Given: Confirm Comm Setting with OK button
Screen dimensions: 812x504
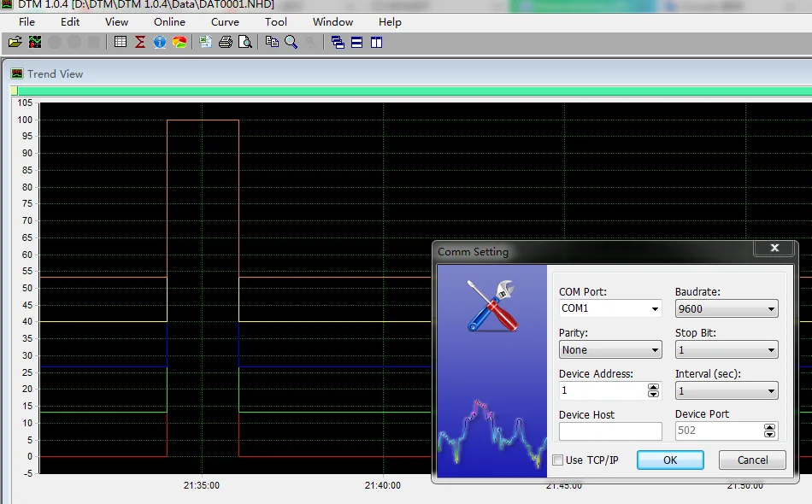Looking at the screenshot, I should click(670, 460).
